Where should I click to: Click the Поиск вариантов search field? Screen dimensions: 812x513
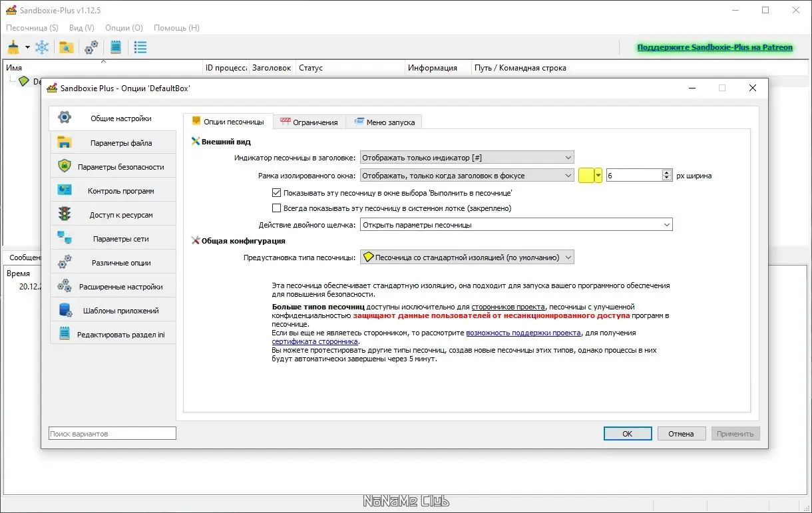[x=112, y=434]
